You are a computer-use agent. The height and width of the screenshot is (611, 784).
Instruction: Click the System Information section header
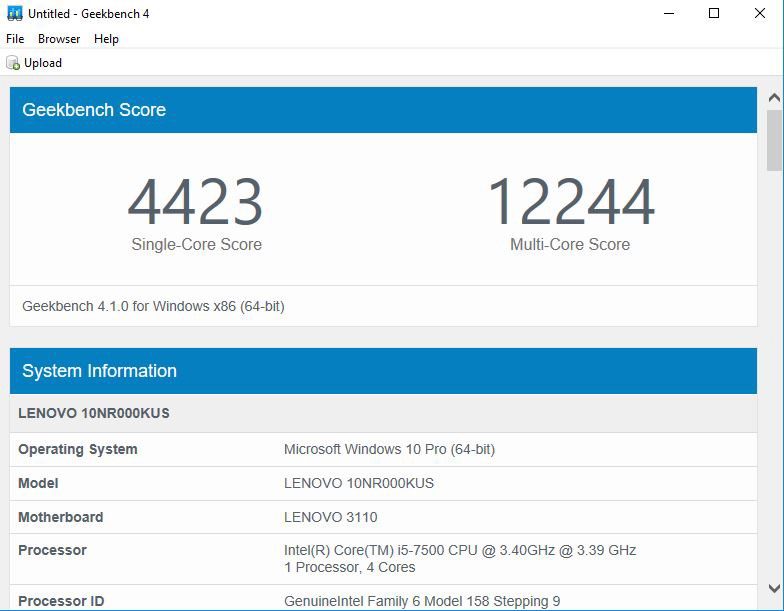point(383,371)
